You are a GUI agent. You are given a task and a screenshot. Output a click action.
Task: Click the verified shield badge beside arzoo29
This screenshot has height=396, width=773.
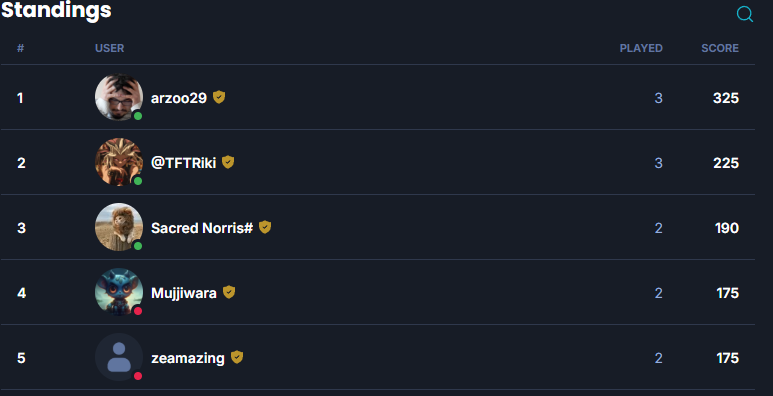[x=219, y=97]
